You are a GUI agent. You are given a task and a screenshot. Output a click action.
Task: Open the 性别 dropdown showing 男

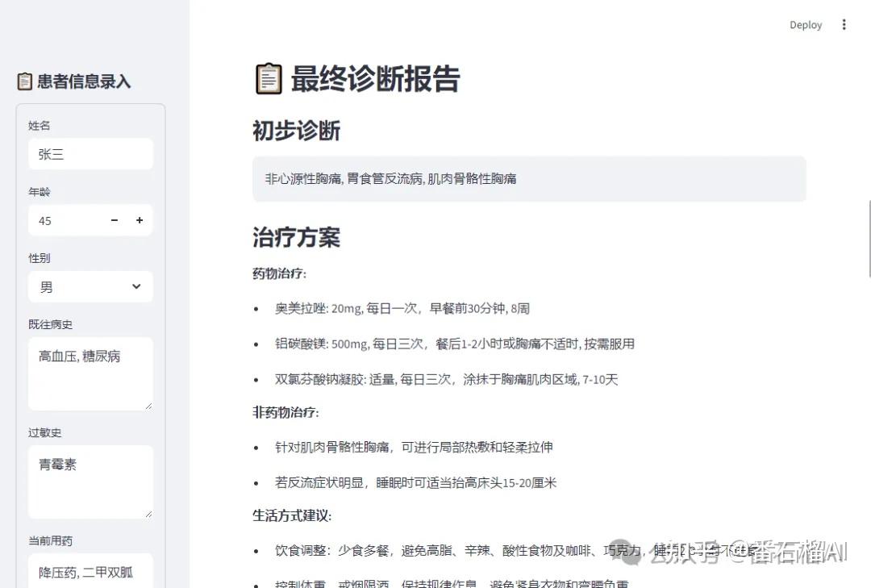point(90,287)
